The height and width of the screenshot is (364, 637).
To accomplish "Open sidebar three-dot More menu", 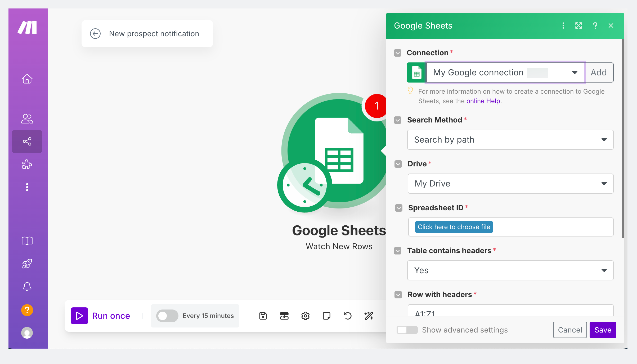I will point(27,187).
